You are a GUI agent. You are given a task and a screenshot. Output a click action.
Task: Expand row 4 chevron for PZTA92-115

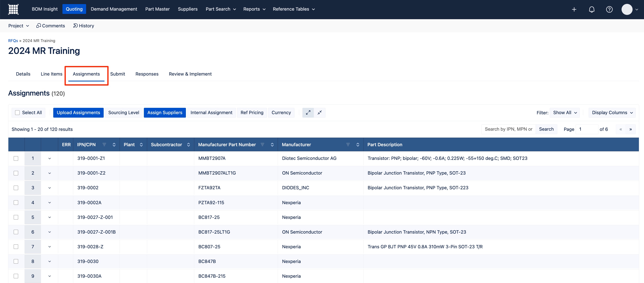50,203
